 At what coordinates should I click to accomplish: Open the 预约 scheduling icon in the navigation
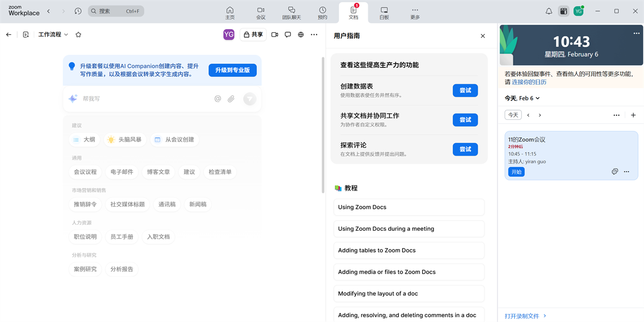pos(322,12)
